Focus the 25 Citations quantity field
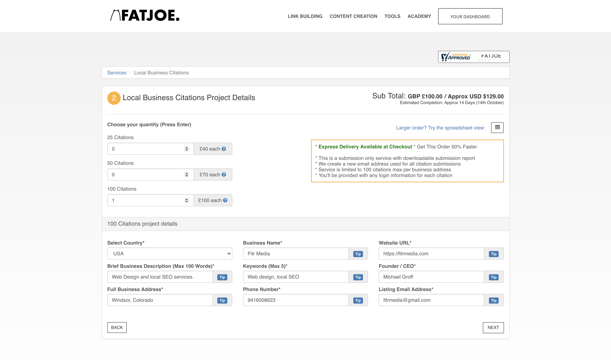This screenshot has width=611, height=364. click(x=151, y=149)
